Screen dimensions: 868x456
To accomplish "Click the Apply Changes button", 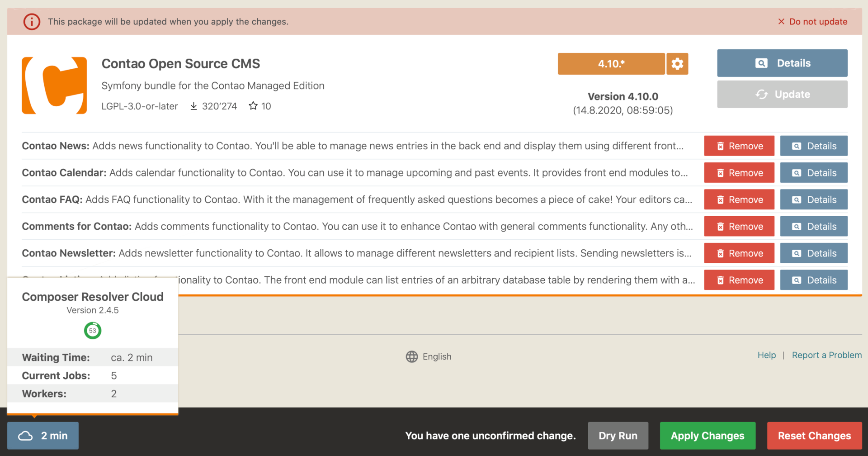I will (x=708, y=436).
